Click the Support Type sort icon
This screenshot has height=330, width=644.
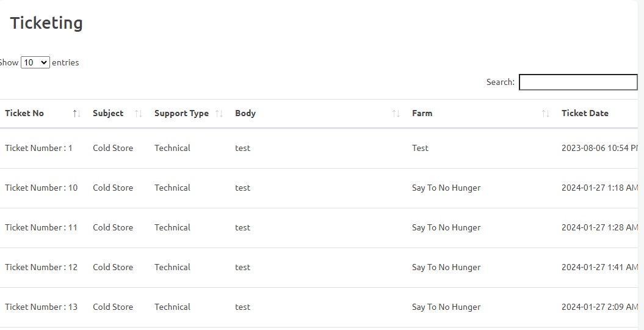pyautogui.click(x=219, y=114)
